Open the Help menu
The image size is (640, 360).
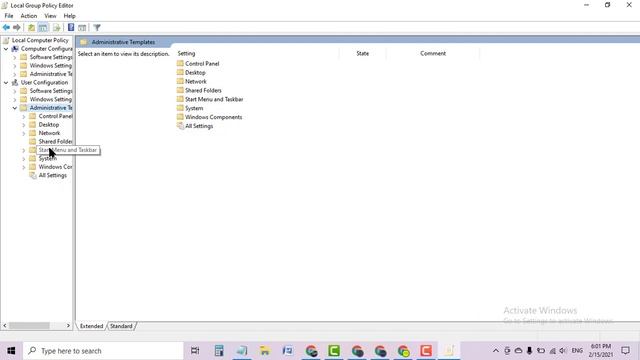point(69,16)
